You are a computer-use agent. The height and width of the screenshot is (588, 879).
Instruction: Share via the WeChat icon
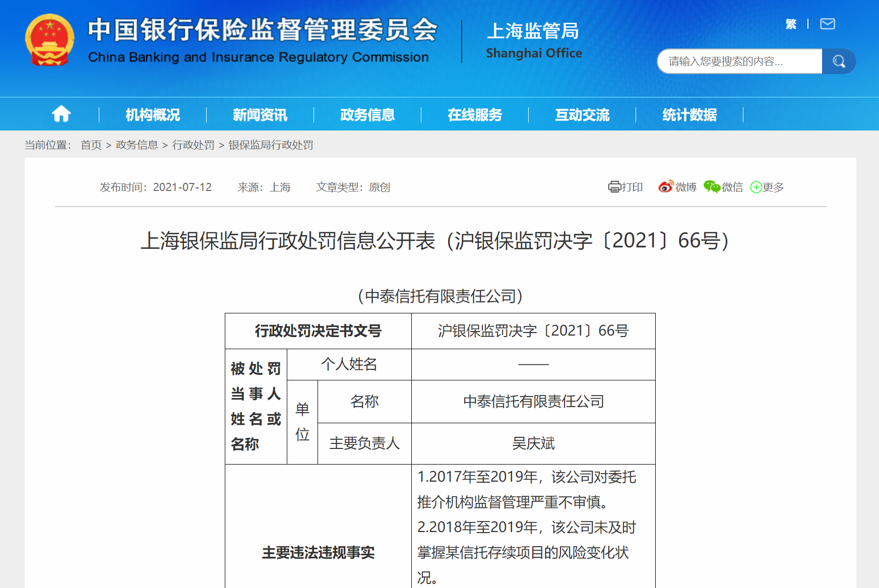[712, 186]
